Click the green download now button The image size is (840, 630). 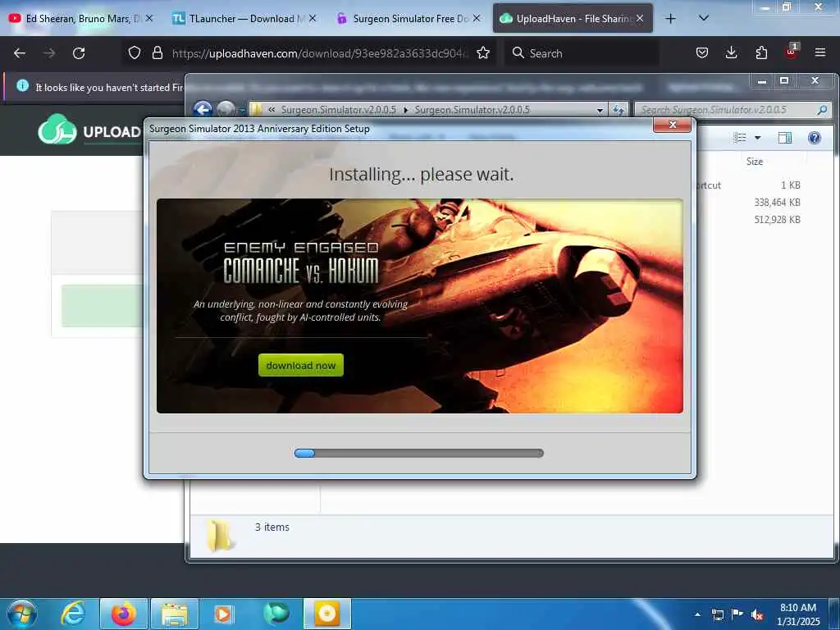click(300, 365)
